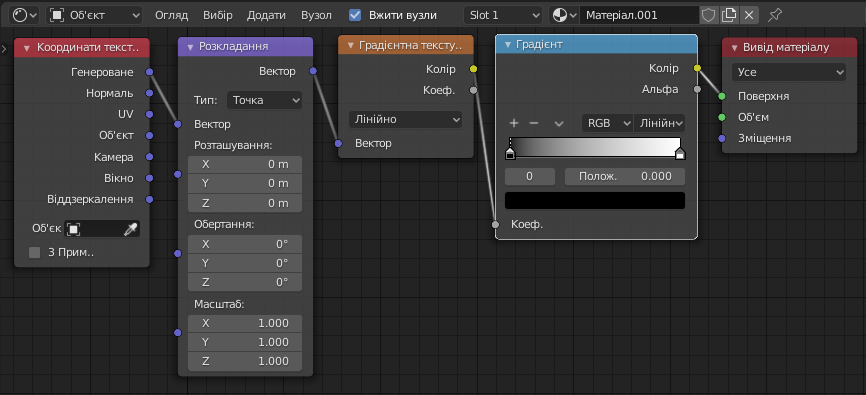The image size is (866, 395).
Task: Click the Розташування X field
Action: [245, 164]
